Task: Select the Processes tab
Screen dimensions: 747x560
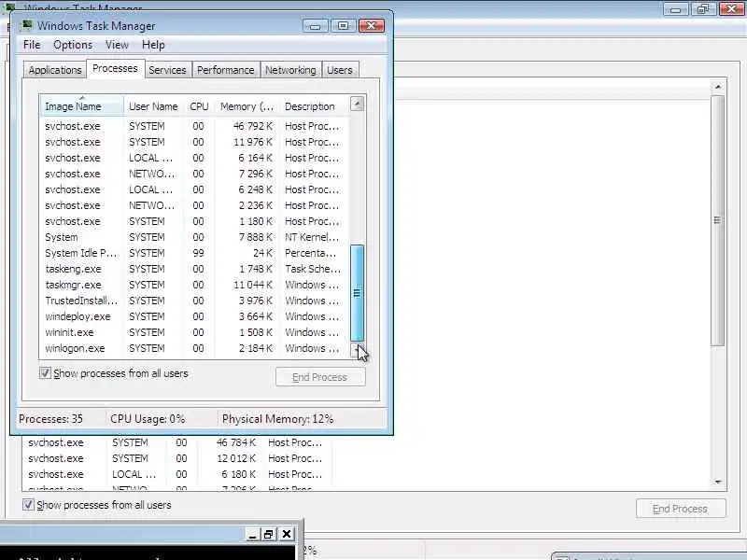Action: point(115,68)
